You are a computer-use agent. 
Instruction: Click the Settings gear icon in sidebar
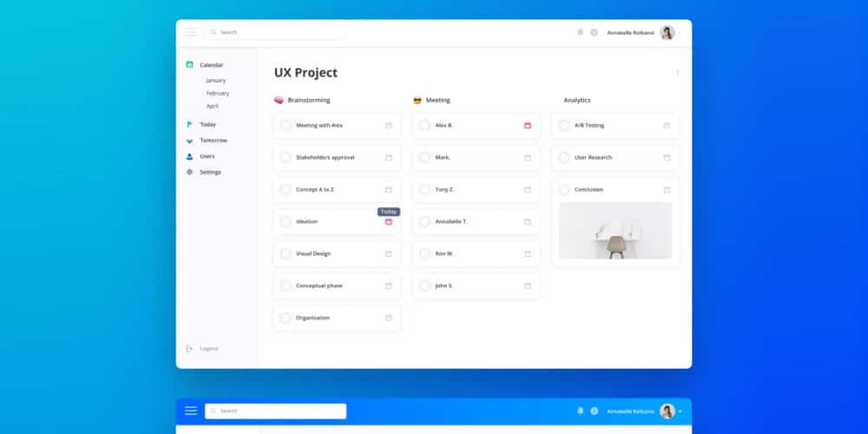189,172
